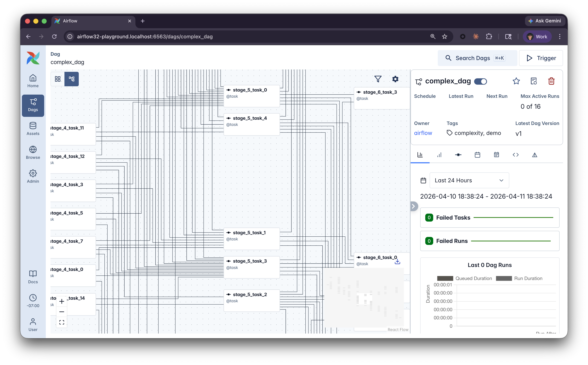Switch to the Code tab icon
This screenshot has width=588, height=365.
tap(516, 155)
